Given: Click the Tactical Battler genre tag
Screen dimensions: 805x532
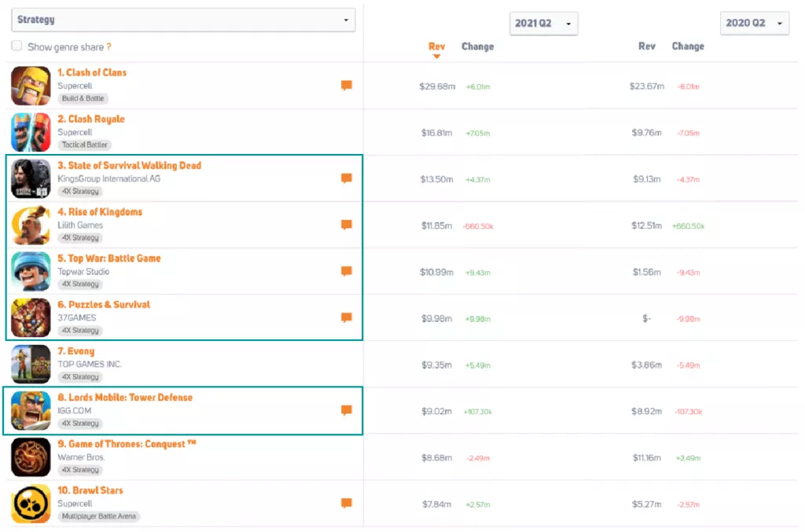Looking at the screenshot, I should click(x=85, y=145).
